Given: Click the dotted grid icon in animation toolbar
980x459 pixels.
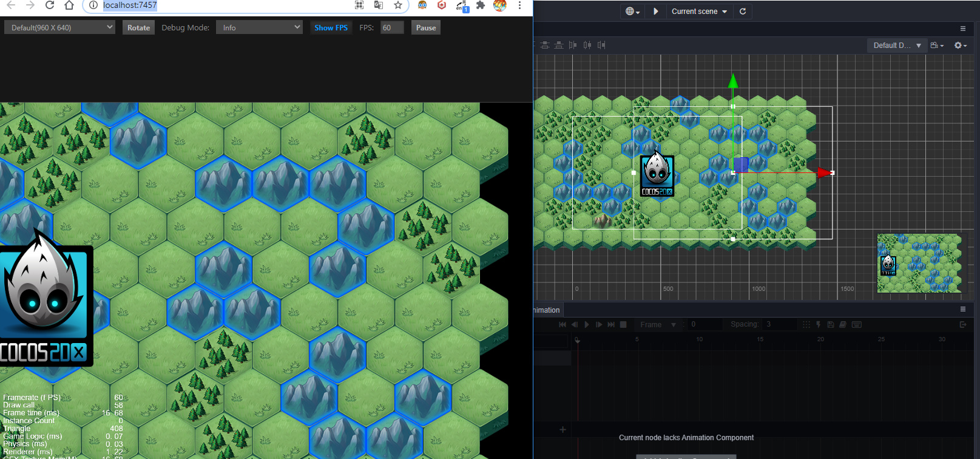Looking at the screenshot, I should coord(806,325).
